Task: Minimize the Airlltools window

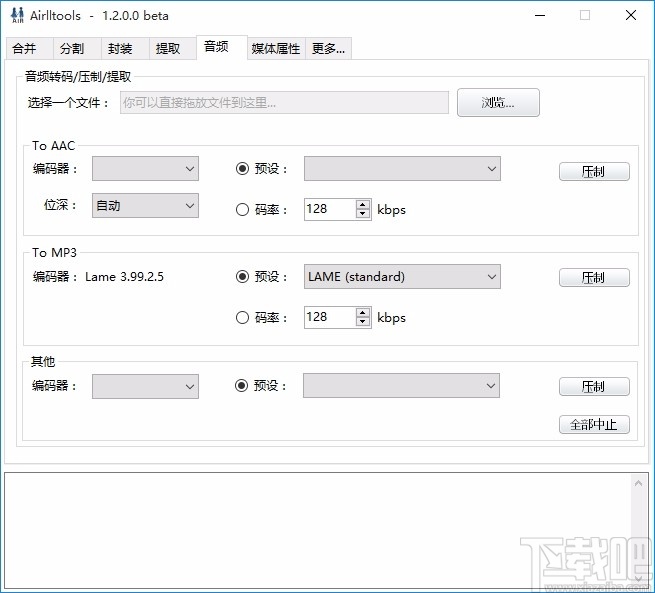Action: coord(540,15)
